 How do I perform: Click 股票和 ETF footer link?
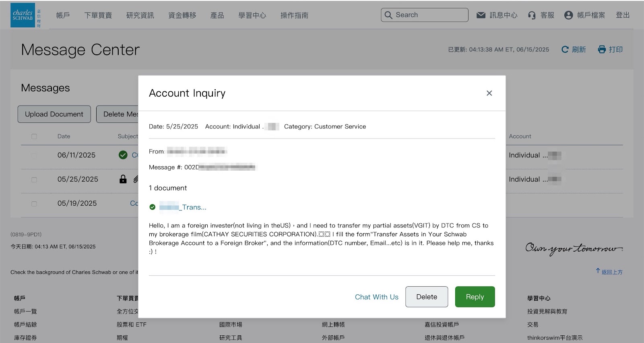131,324
